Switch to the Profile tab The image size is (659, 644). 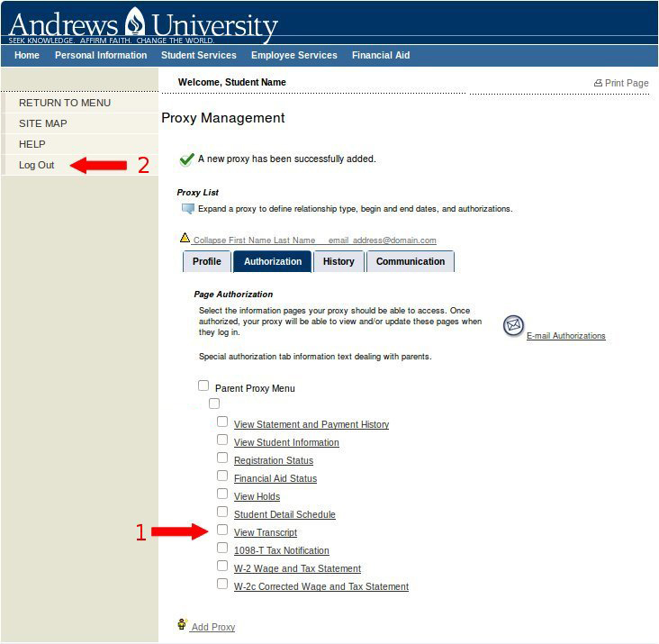(x=207, y=261)
